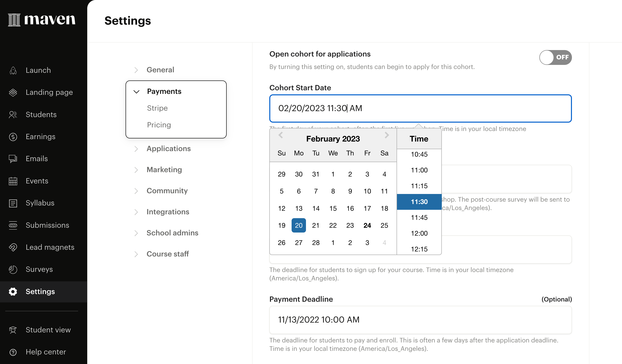Open Help center question icon

point(13,352)
